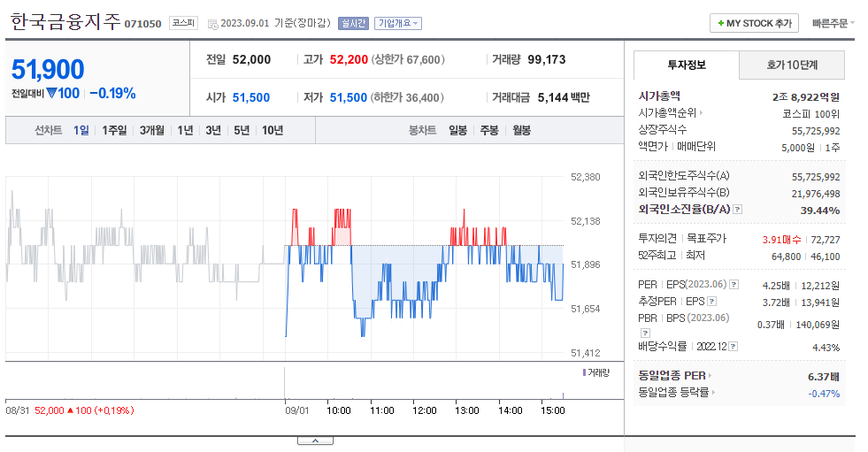Select the 3개월 line chart period
This screenshot has height=452, width=868.
pyautogui.click(x=151, y=130)
